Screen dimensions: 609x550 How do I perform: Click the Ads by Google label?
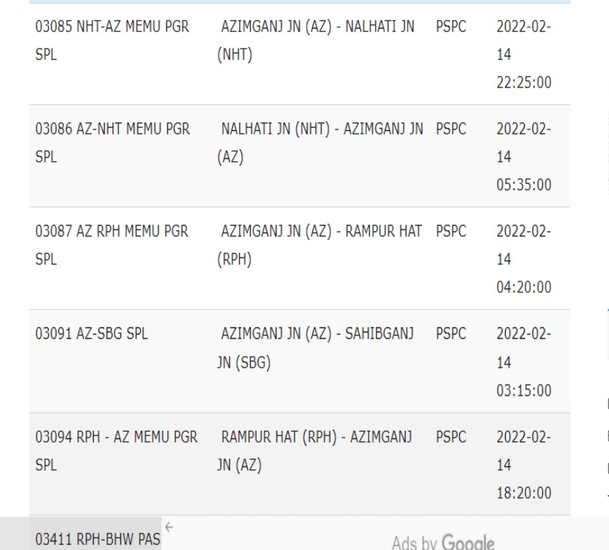click(x=443, y=542)
